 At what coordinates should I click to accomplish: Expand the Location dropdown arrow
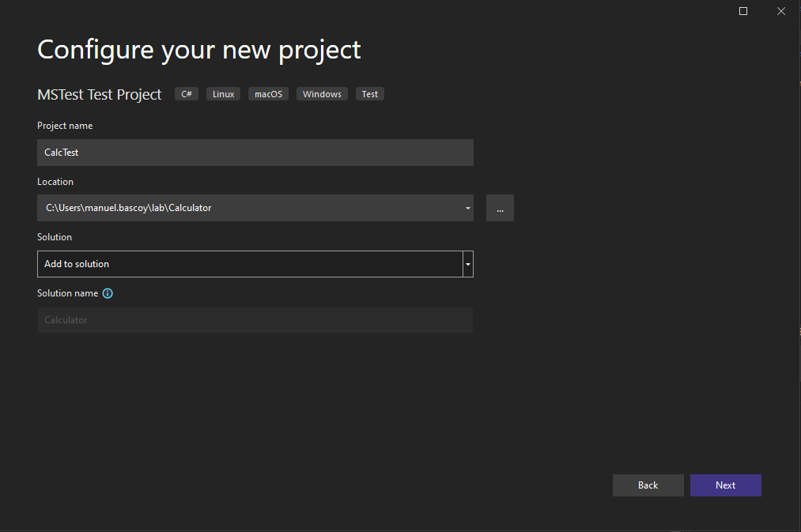tap(468, 209)
